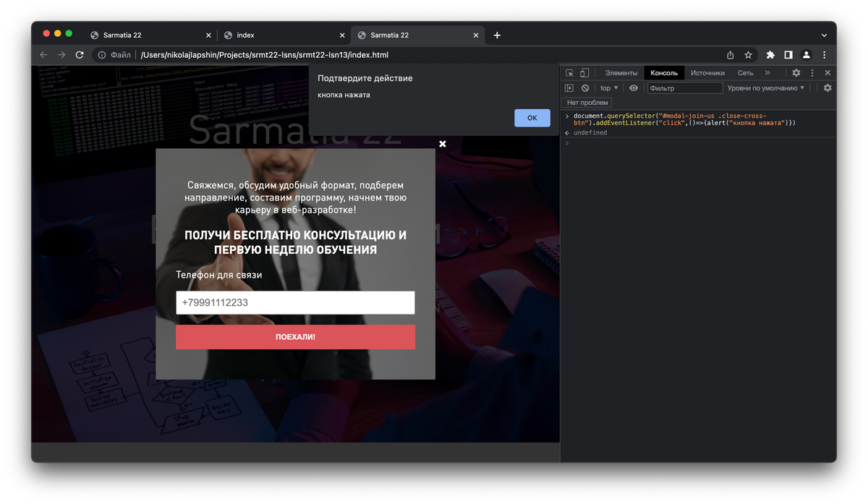Bookmark this page with the star
The image size is (868, 504).
[x=749, y=55]
